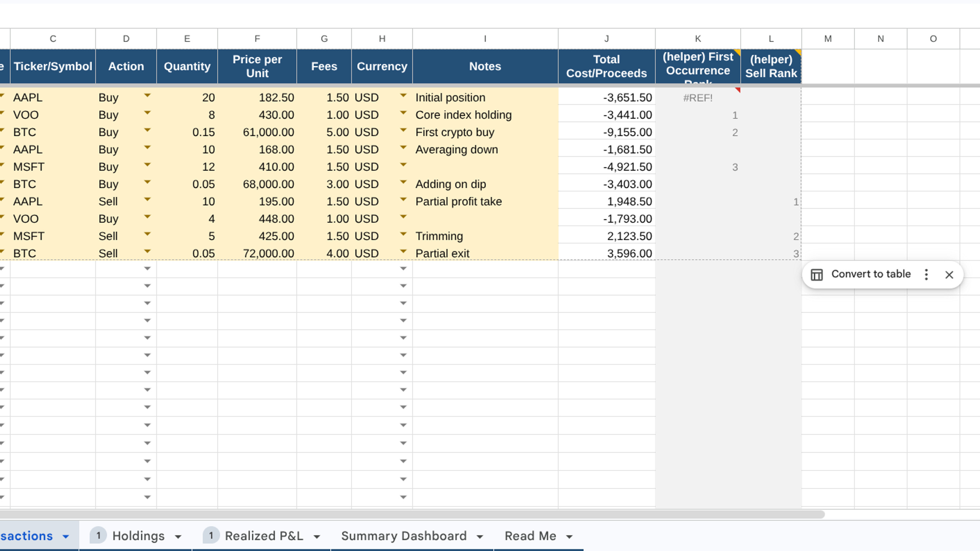This screenshot has width=980, height=551.
Task: Click the (helper) Sell Rank header cell
Action: click(771, 66)
